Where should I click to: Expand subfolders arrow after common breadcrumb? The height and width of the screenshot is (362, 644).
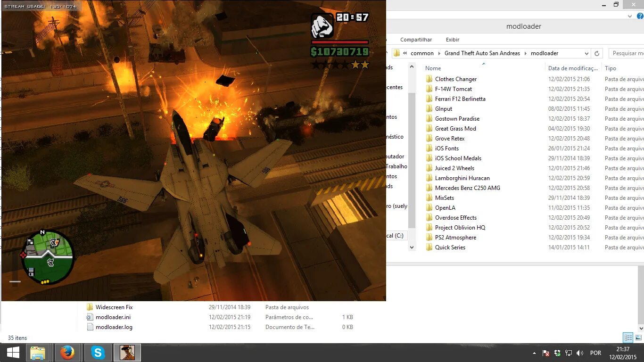pos(439,53)
